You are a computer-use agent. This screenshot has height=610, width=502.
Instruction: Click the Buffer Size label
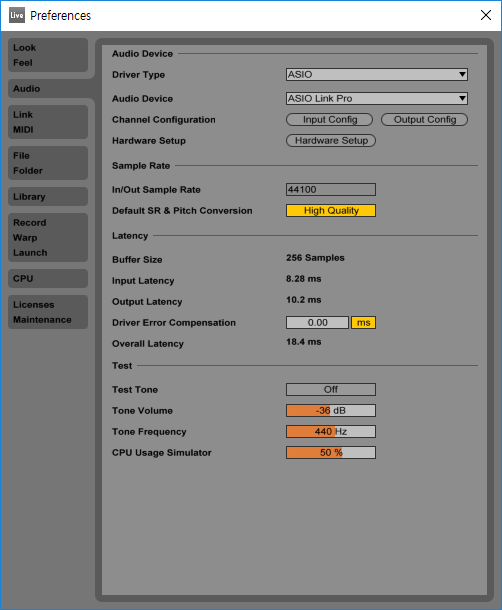pos(137,259)
